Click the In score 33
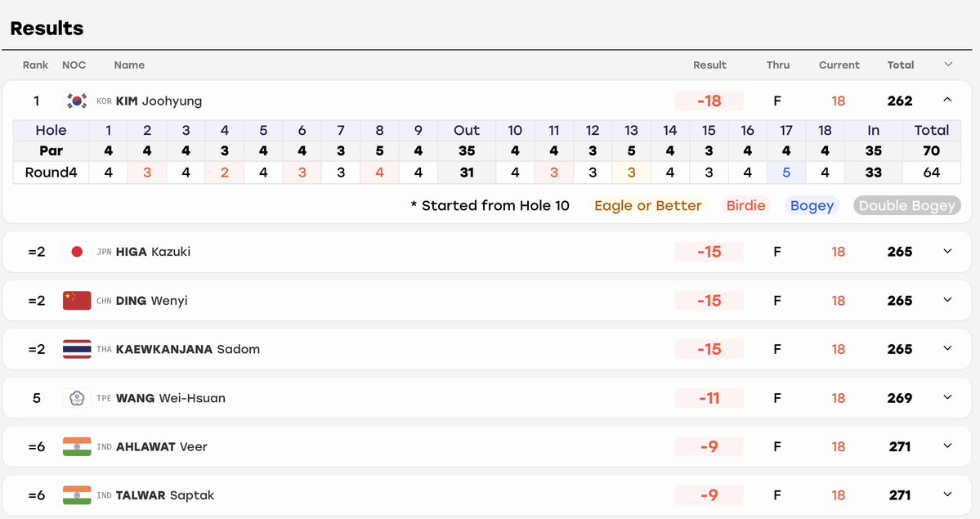The width and height of the screenshot is (980, 519). (x=873, y=172)
